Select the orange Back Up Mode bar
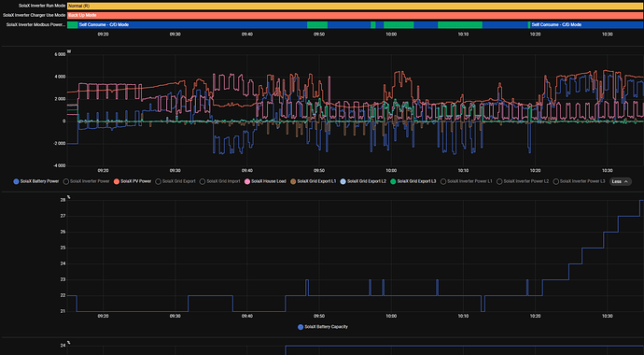 pyautogui.click(x=356, y=15)
